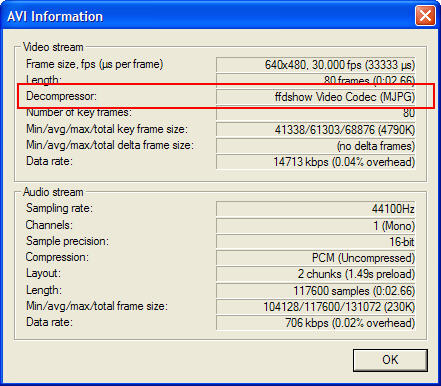
Task: Click the AVI Information title bar
Action: pos(207,16)
